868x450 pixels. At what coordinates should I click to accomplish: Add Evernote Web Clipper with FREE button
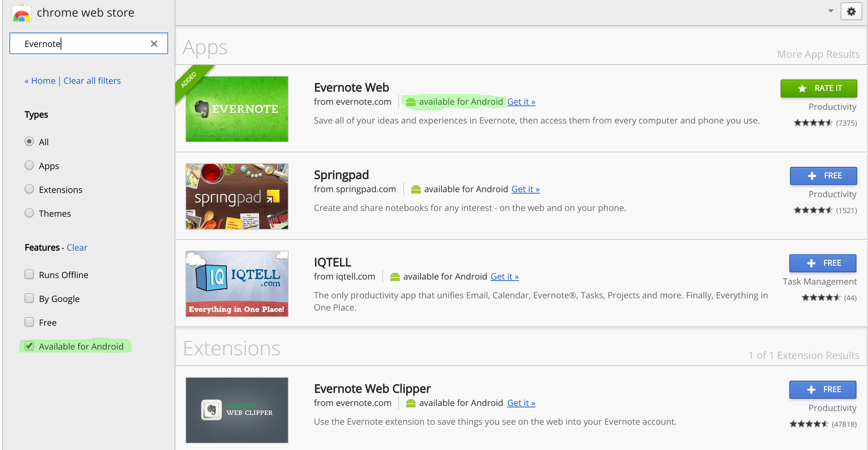[x=823, y=390]
